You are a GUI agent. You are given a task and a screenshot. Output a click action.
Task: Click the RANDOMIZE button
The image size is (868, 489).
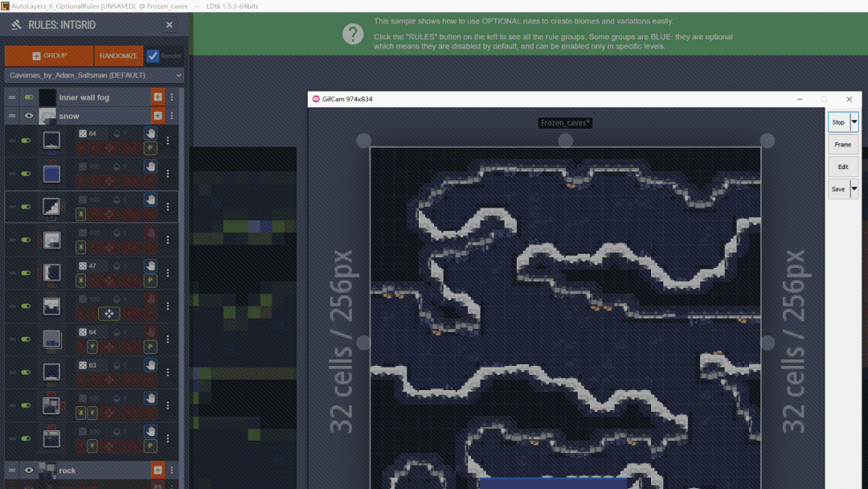tap(118, 56)
